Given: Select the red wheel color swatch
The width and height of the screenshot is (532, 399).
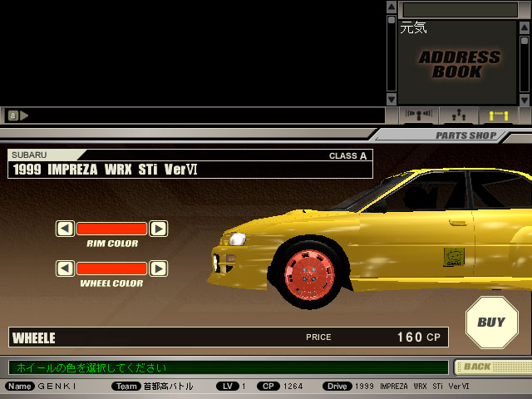Looking at the screenshot, I should click(x=111, y=268).
